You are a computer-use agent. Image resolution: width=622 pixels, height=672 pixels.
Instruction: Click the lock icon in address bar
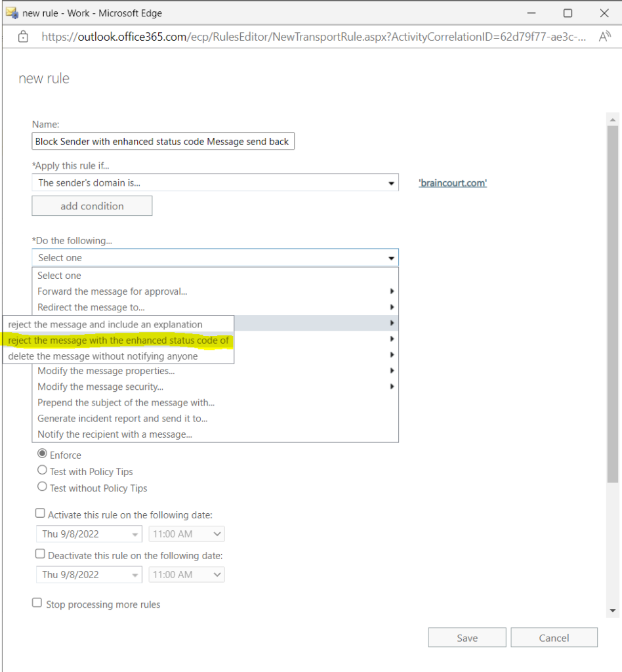23,37
